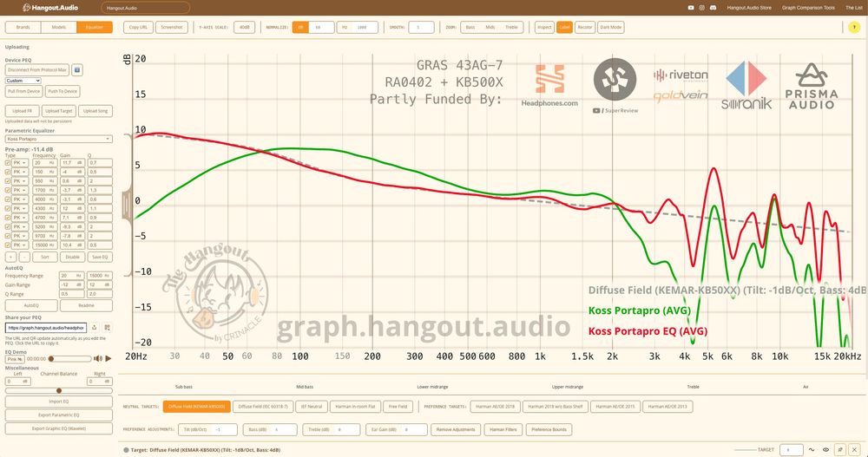Switch to the Models tab
Screen dimensions: 868x457
click(x=59, y=27)
